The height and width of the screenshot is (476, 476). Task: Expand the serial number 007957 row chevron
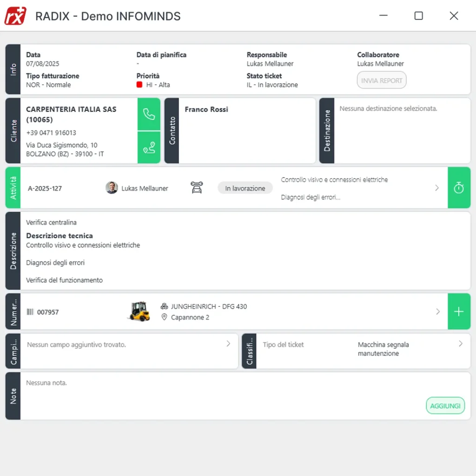[x=437, y=311]
